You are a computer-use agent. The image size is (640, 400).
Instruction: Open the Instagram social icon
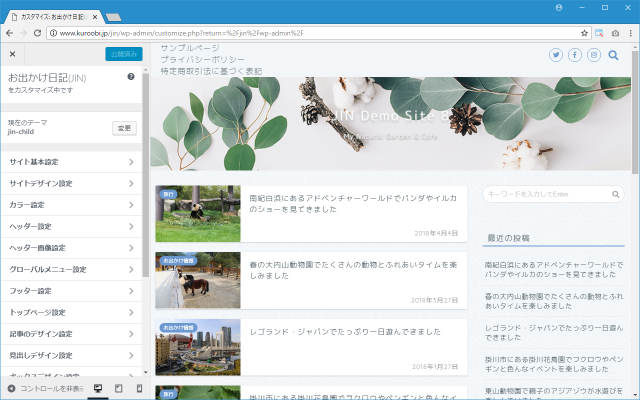click(594, 54)
